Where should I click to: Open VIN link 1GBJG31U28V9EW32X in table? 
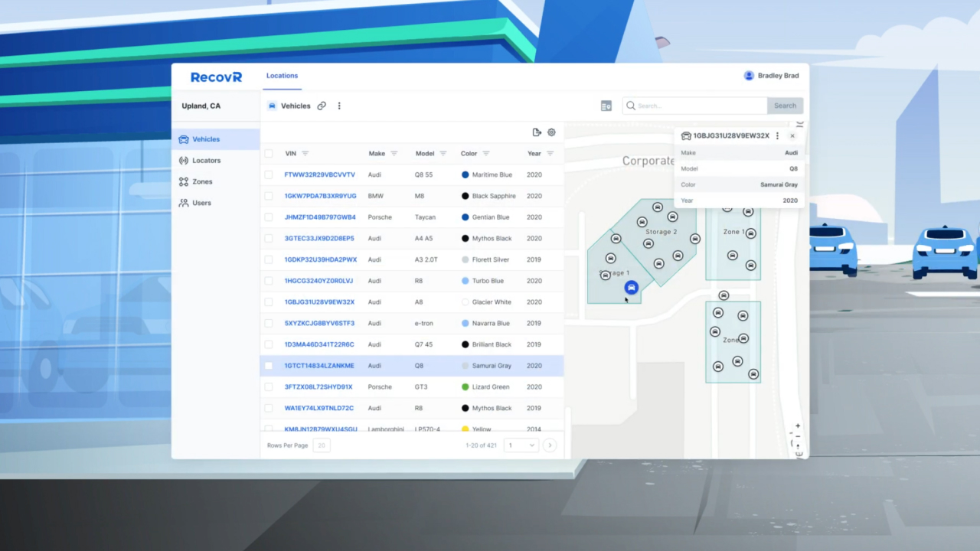pyautogui.click(x=320, y=302)
